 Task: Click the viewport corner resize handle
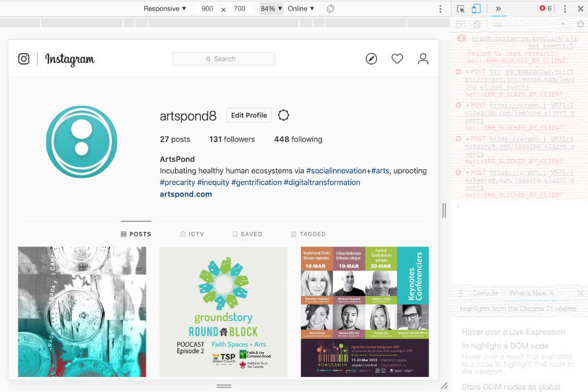(x=444, y=385)
